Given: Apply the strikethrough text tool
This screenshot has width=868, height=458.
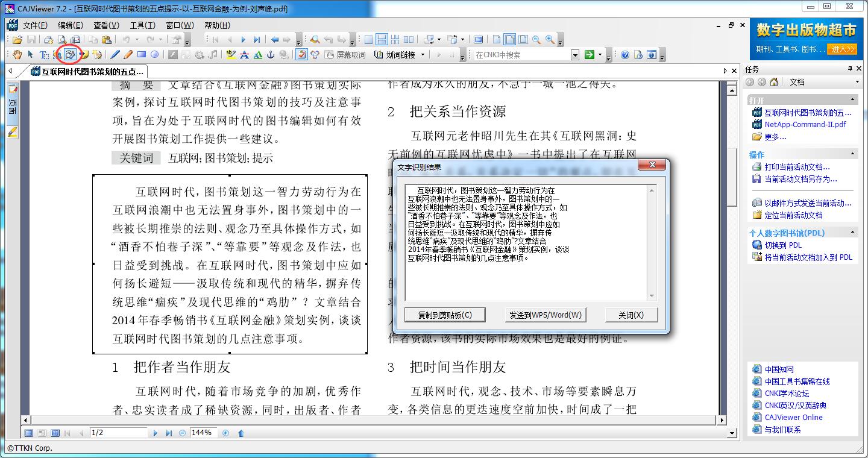Looking at the screenshot, I should 244,55.
